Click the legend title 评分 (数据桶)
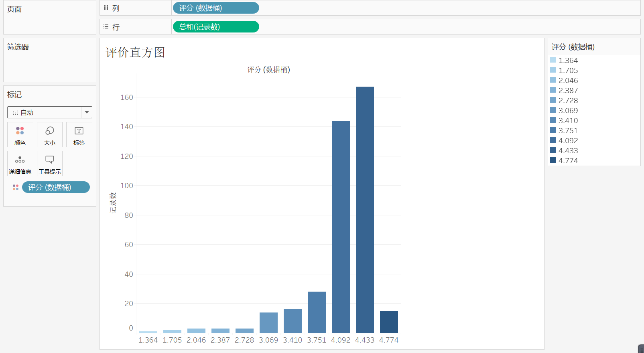Image resolution: width=644 pixels, height=353 pixels. tap(573, 47)
